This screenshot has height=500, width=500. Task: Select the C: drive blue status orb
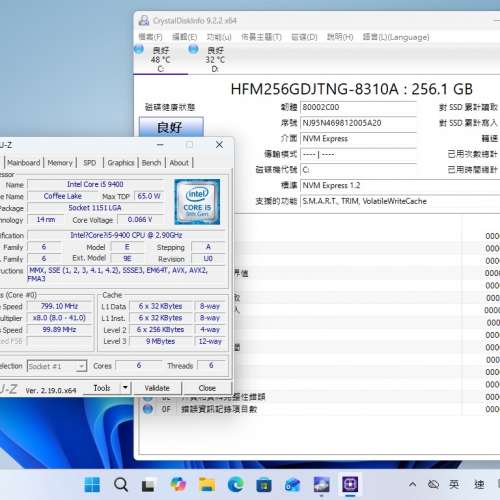139,50
